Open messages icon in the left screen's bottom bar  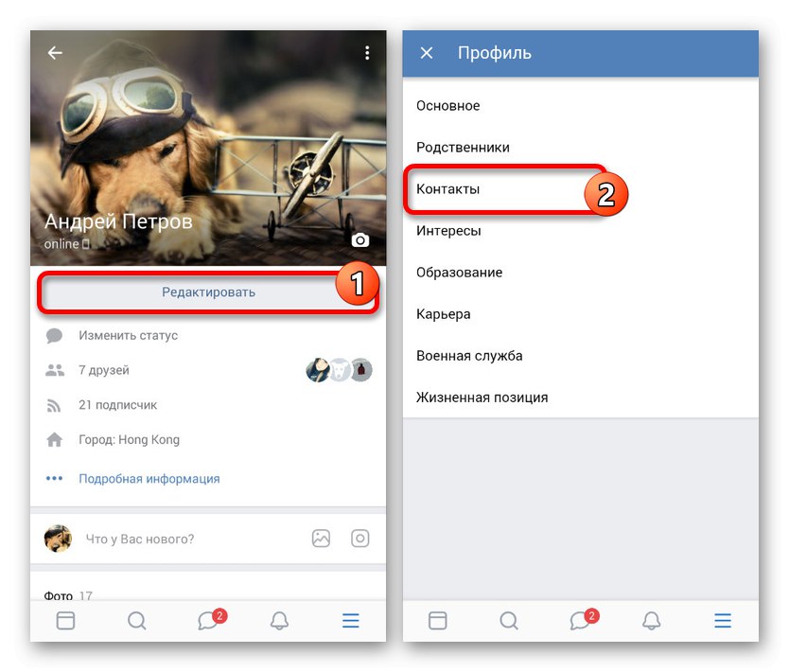[211, 620]
